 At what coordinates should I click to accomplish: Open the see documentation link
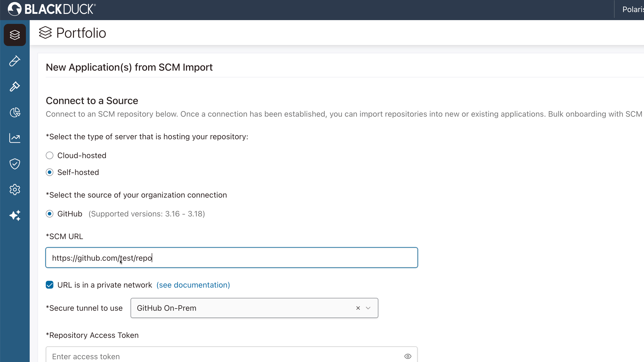pyautogui.click(x=193, y=285)
